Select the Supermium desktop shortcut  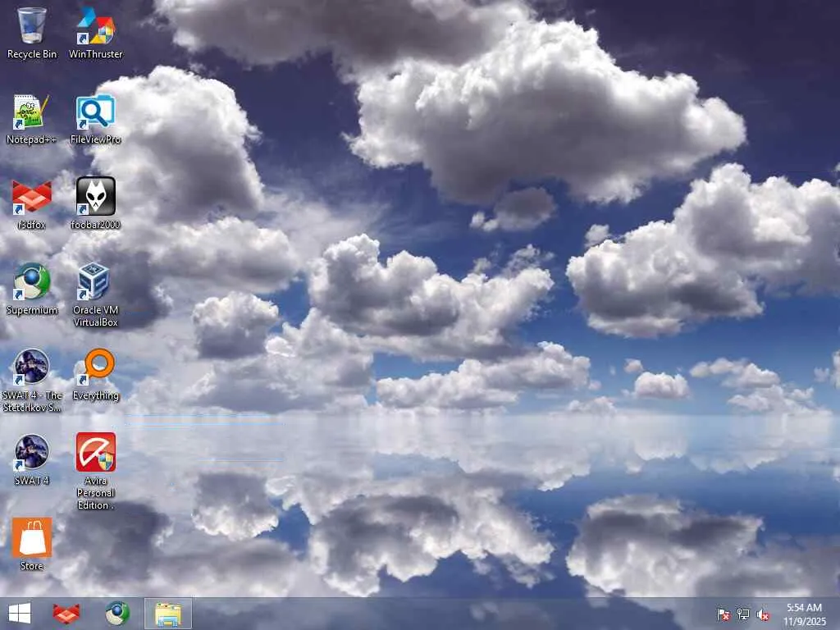click(x=32, y=290)
